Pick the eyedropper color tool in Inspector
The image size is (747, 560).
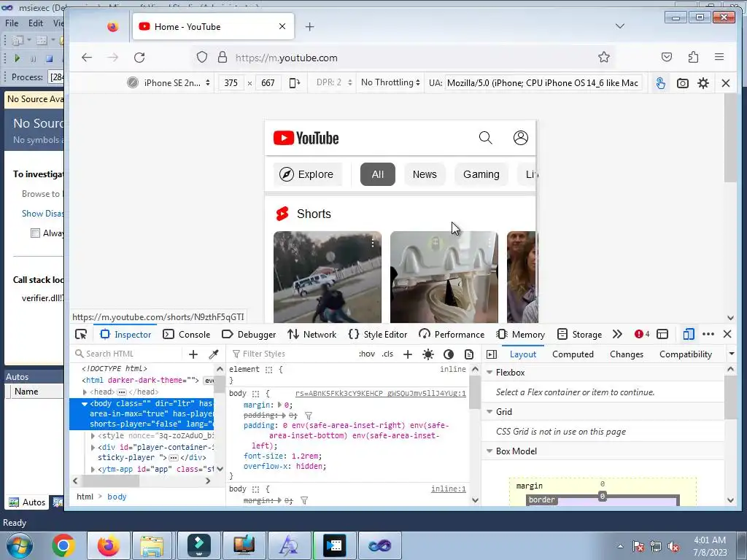coord(214,354)
